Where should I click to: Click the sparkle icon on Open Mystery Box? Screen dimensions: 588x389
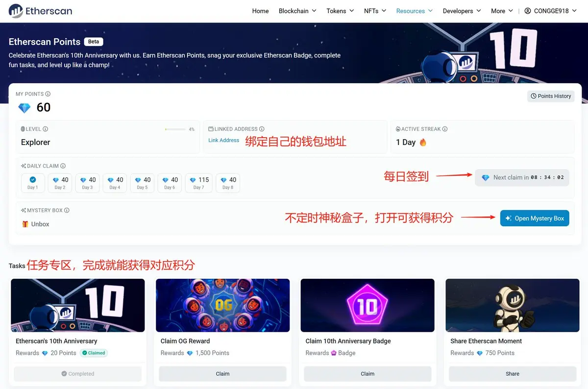(x=509, y=219)
